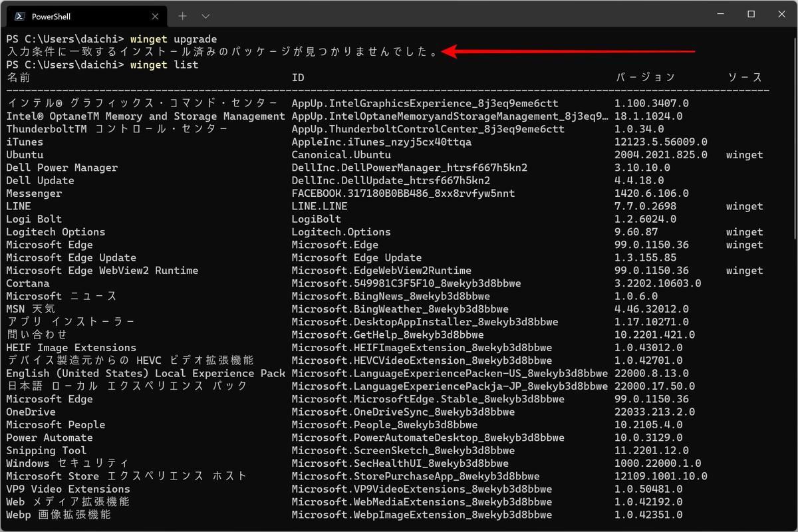Click VP9 Video Extensions name

coord(68,489)
